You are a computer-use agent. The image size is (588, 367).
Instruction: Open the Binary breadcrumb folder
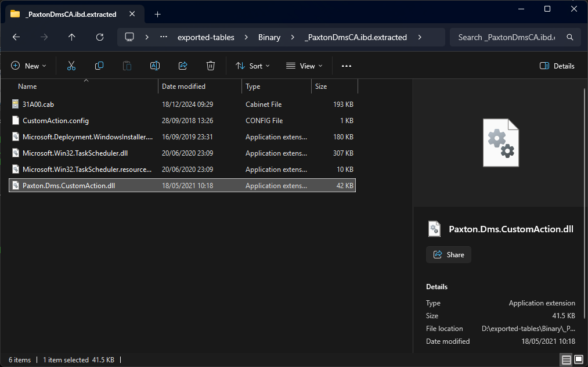tap(269, 37)
